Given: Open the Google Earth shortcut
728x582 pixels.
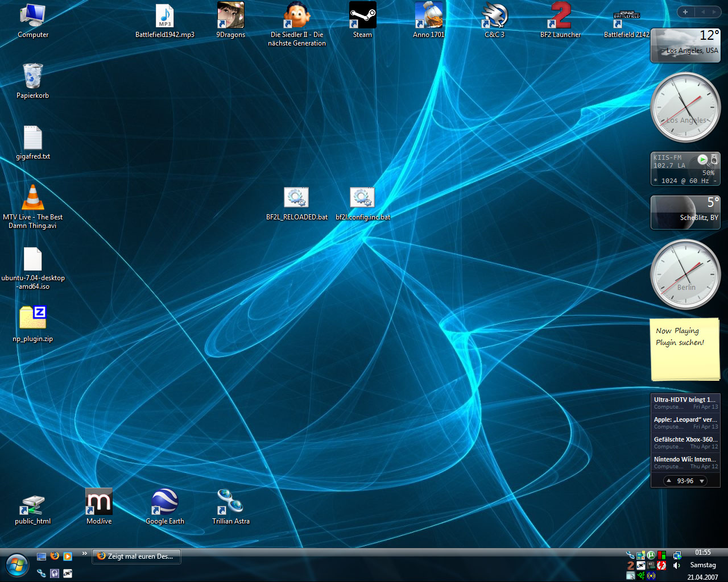Looking at the screenshot, I should tap(165, 506).
